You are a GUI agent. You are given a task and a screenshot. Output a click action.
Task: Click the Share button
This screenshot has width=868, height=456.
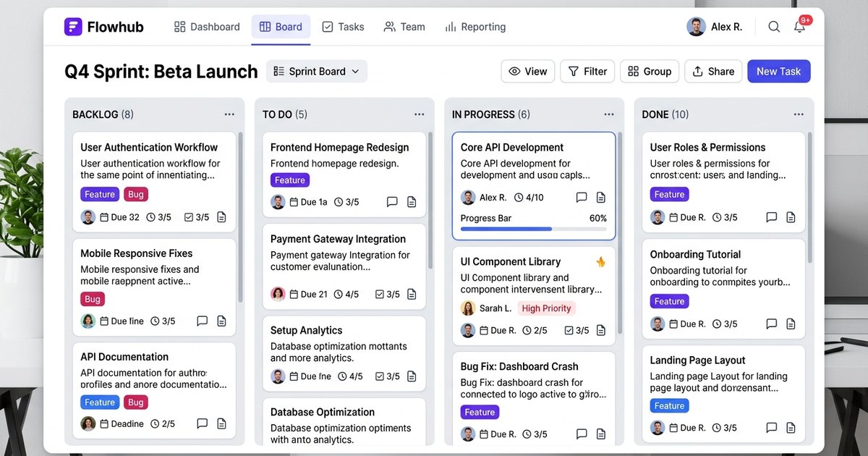pos(713,72)
